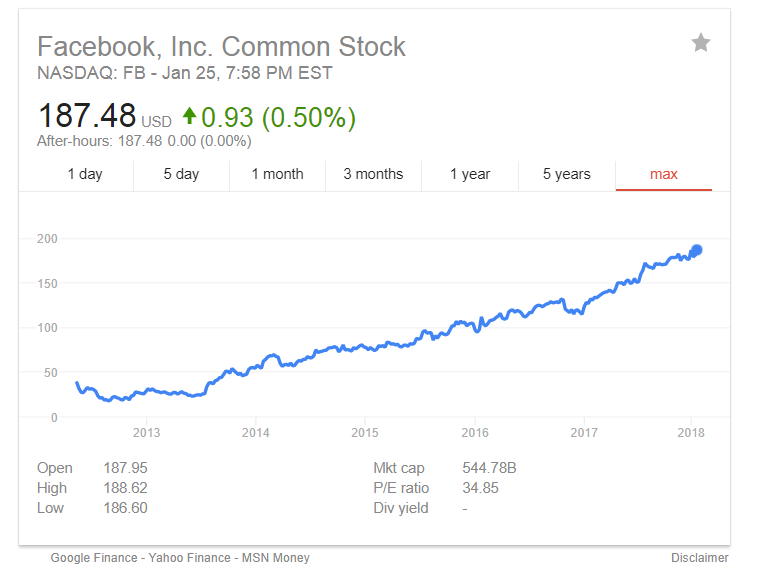766x588 pixels.
Task: Click the Disclaimer link
Action: click(x=700, y=558)
